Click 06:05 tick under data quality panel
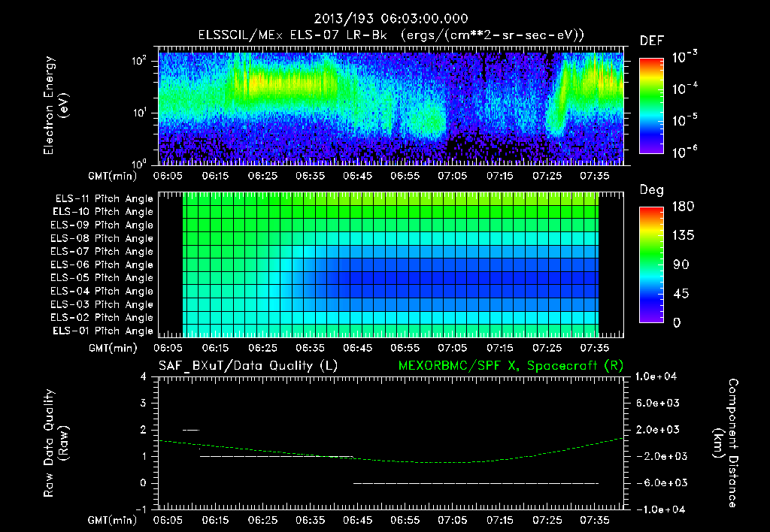This screenshot has height=532, width=770. pos(168,520)
